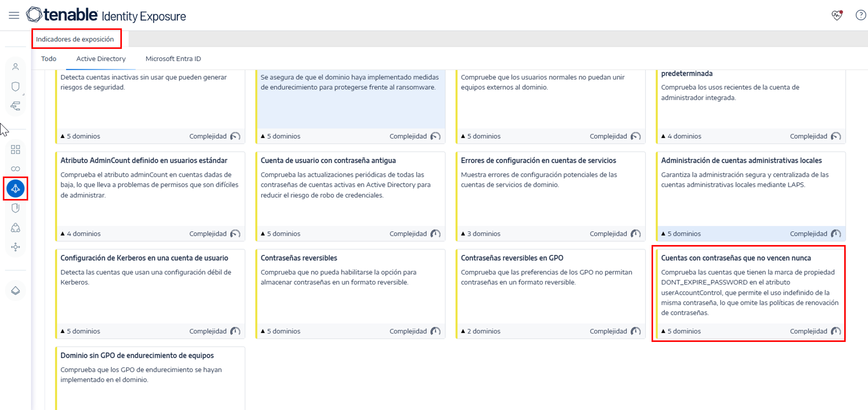Click Complejidad label on Configuración de Kerberos card
The width and height of the screenshot is (868, 410).
pos(208,331)
